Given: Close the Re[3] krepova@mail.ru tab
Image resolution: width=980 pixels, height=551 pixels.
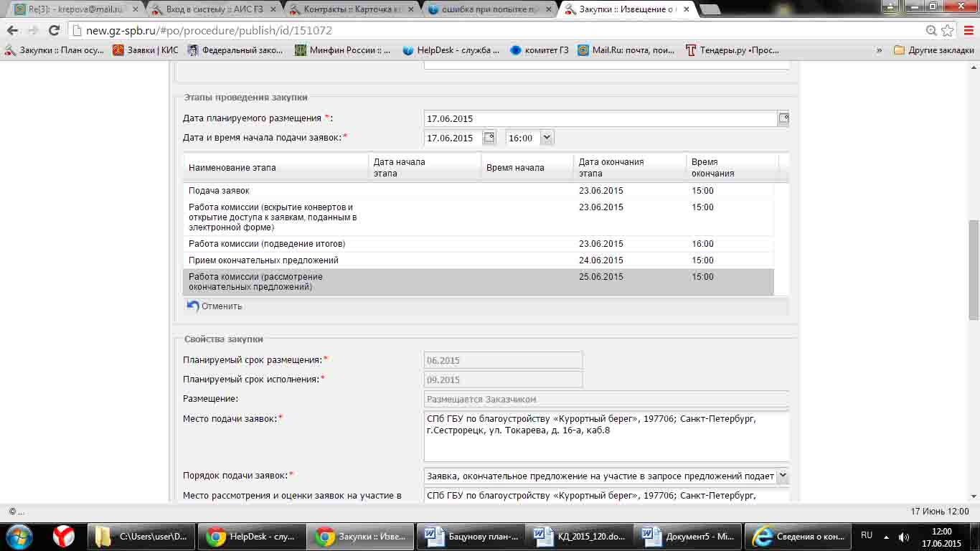Looking at the screenshot, I should 135,9.
